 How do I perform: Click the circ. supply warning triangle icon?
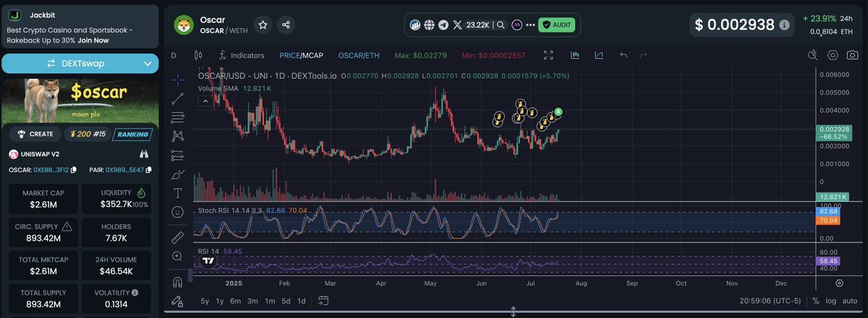point(67,226)
